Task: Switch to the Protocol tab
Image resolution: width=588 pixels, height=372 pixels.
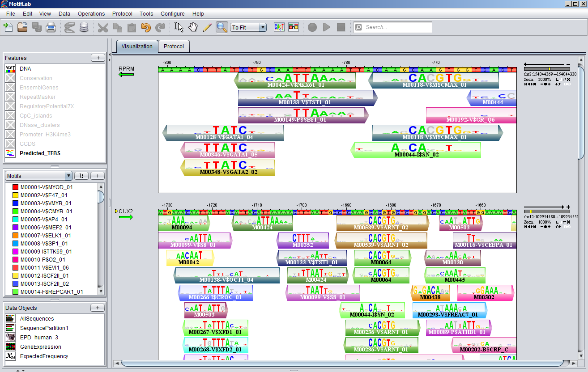Action: point(174,46)
